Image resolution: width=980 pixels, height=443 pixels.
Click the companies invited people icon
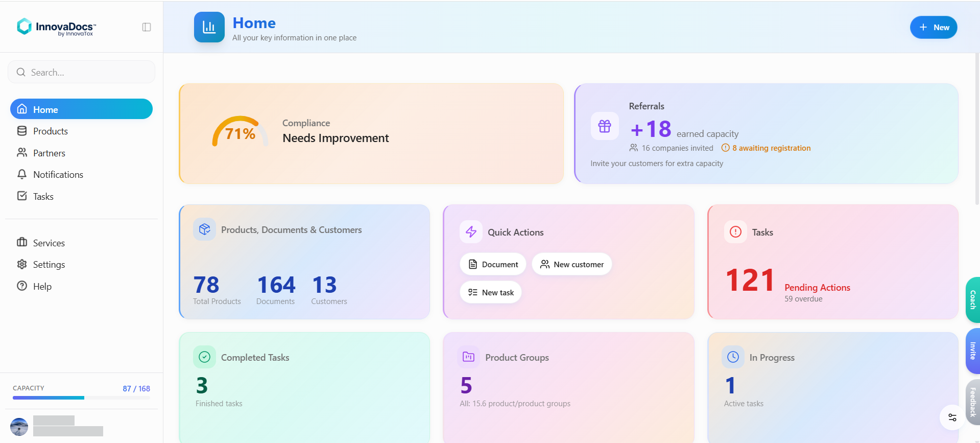pyautogui.click(x=634, y=148)
